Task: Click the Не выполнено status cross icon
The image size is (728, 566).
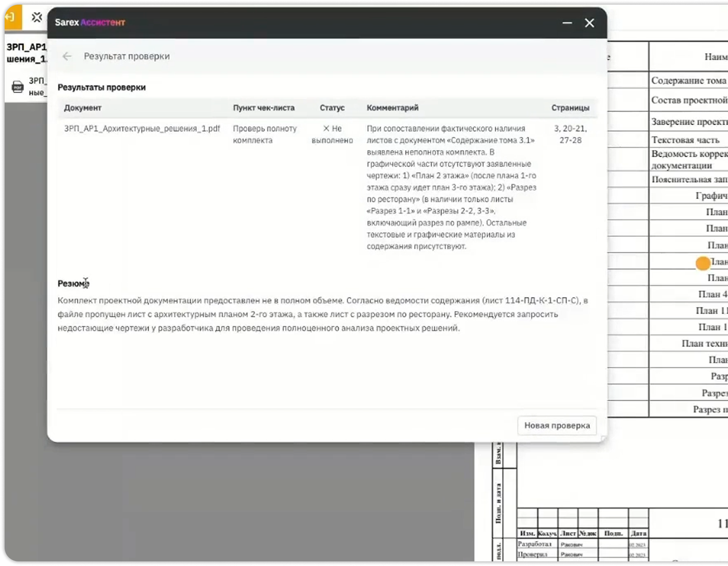Action: [326, 129]
